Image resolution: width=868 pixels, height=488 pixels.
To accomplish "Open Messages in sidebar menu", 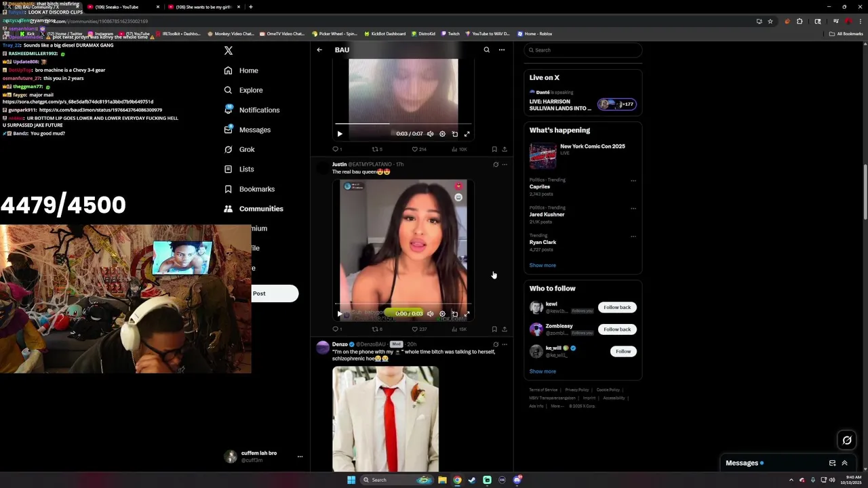I will 247,129.
